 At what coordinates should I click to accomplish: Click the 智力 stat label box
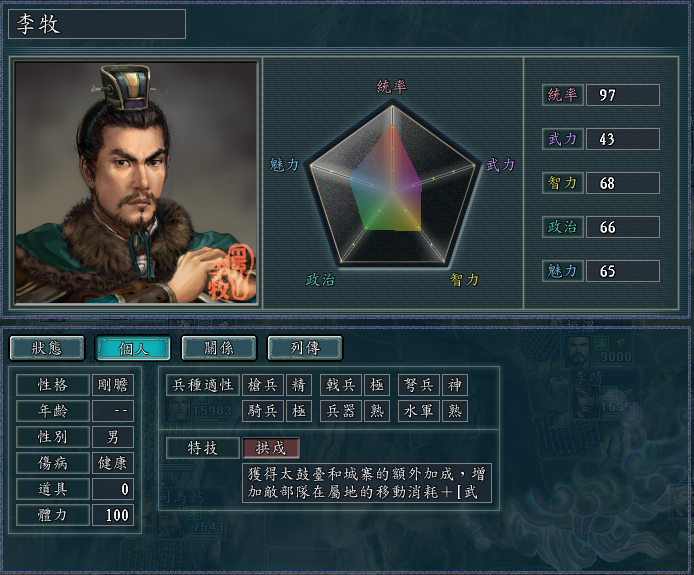563,183
